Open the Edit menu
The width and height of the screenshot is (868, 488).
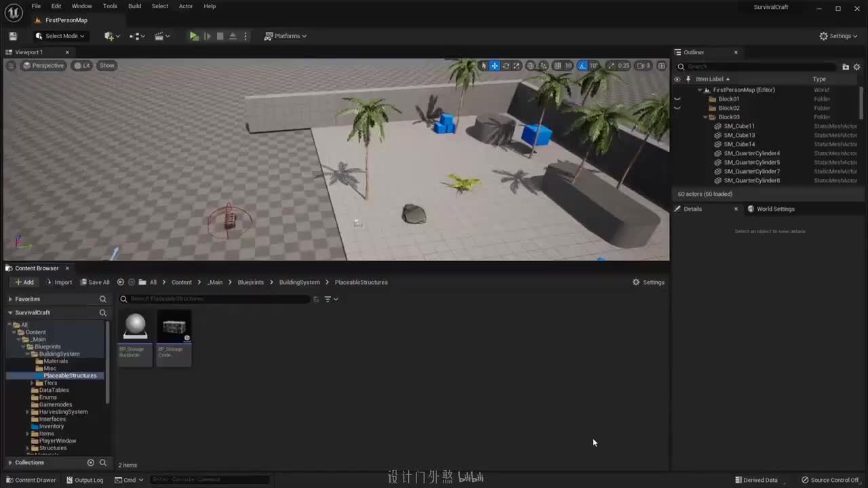pos(56,6)
